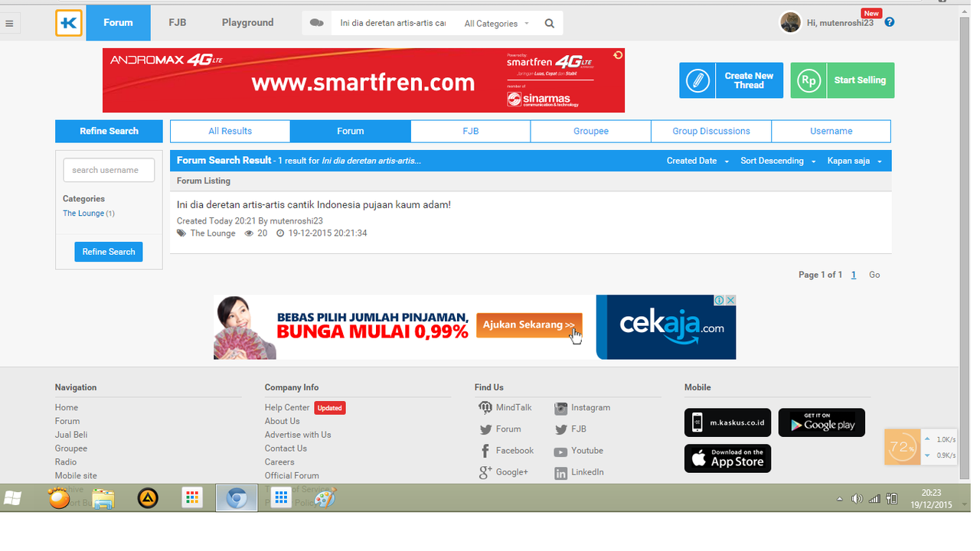Select the Forum search results tab
The width and height of the screenshot is (980, 551).
[x=350, y=131]
